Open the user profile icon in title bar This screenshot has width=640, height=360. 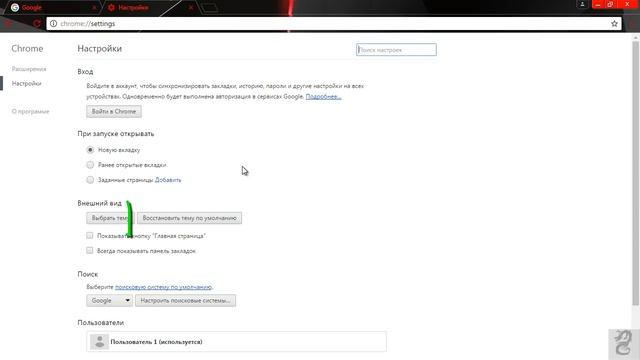582,4
